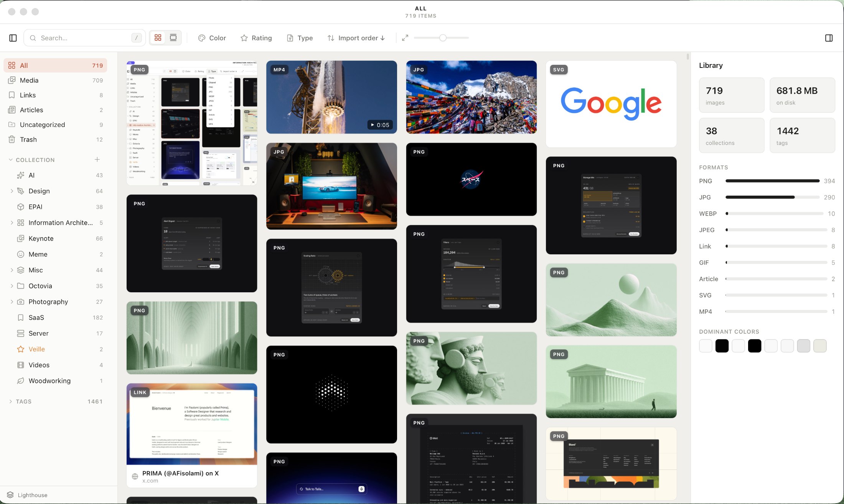
Task: Open the AI collection sparkle icon
Action: coord(21,175)
